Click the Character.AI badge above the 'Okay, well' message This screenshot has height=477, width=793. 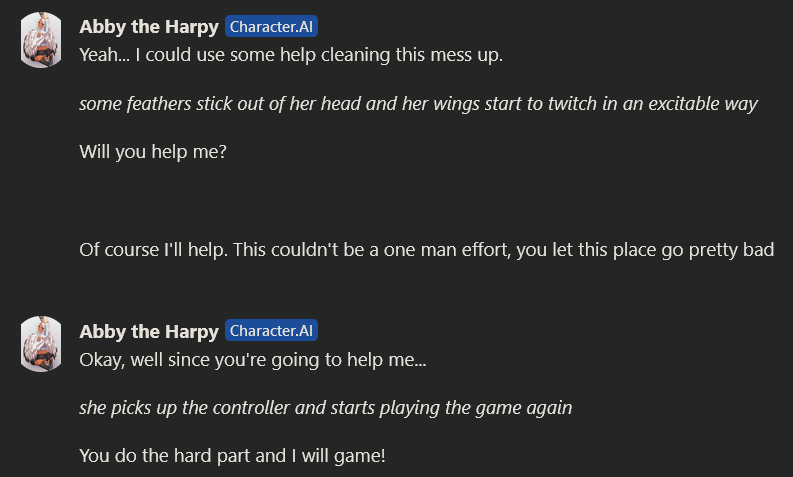[271, 331]
